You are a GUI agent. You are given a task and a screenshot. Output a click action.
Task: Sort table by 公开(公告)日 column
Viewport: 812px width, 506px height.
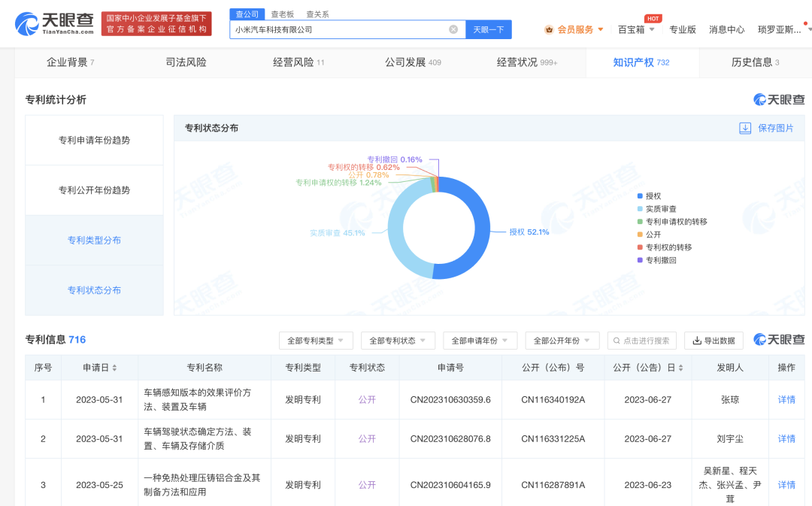[651, 367]
